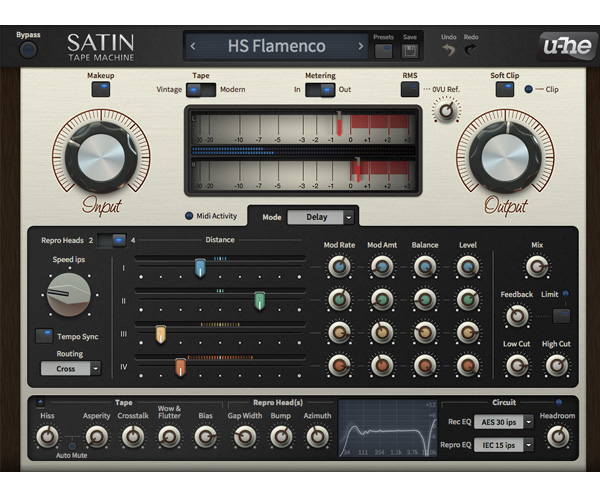
Task: Click the Gap Width knob
Action: click(245, 437)
